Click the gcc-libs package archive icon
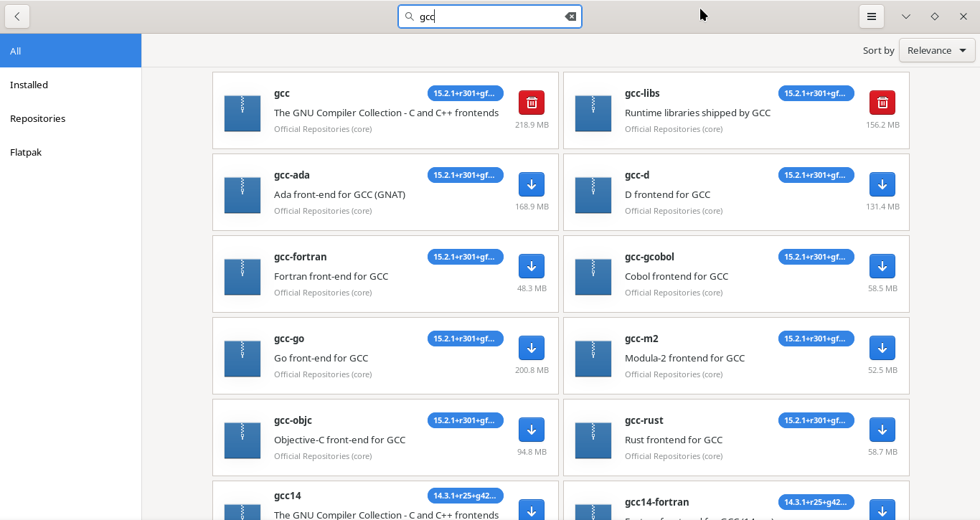 (593, 113)
